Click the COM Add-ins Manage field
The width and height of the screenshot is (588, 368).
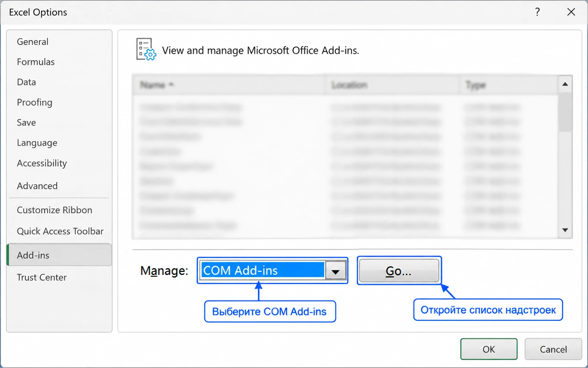coord(262,270)
